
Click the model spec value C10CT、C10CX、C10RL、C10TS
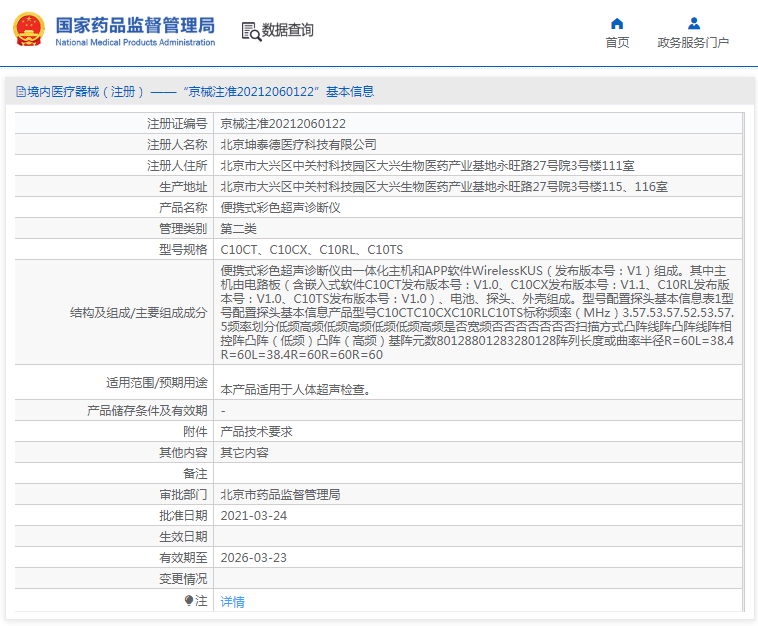[x=312, y=250]
